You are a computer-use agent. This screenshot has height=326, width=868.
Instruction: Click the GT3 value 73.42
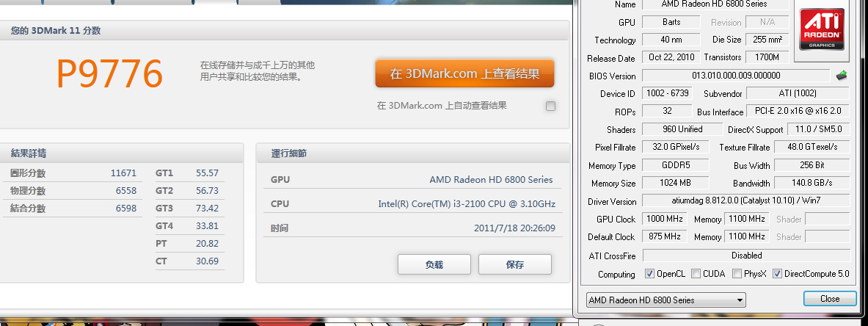click(207, 209)
